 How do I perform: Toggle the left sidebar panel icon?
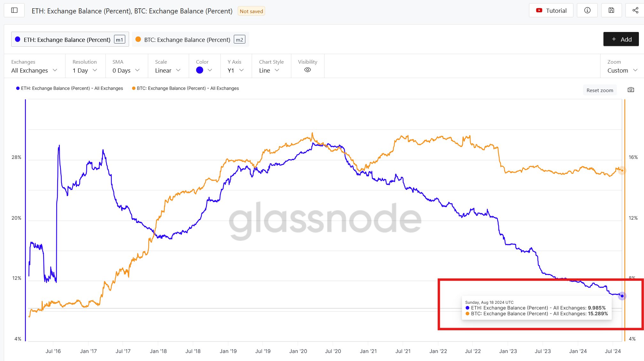pos(14,10)
